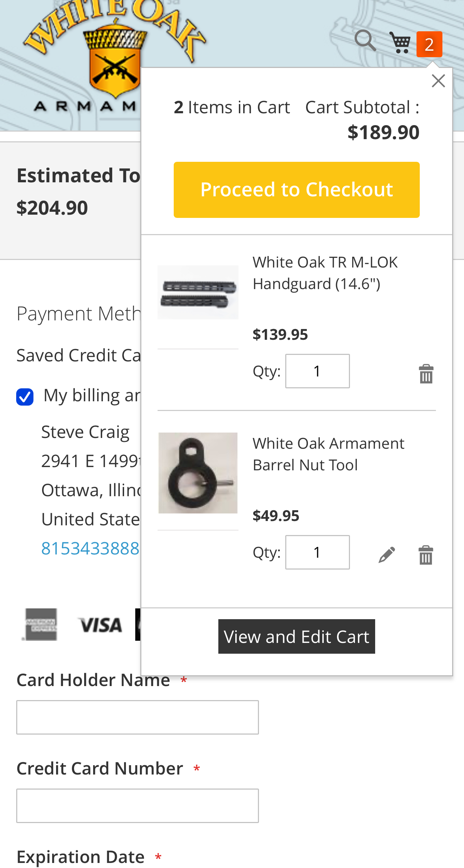Click the Proceed to Checkout button
Screen dimensions: 464x868
297,189
